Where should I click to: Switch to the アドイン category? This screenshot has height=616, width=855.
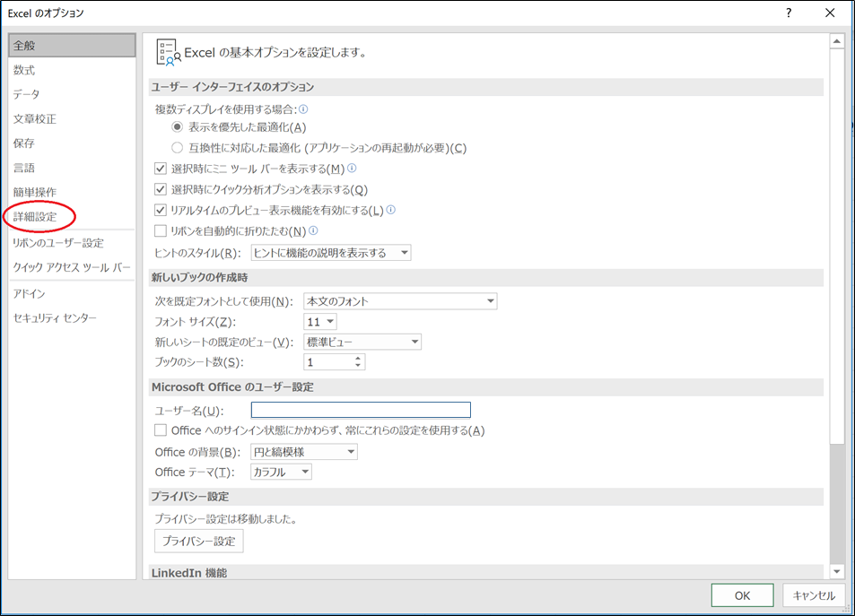pos(72,294)
